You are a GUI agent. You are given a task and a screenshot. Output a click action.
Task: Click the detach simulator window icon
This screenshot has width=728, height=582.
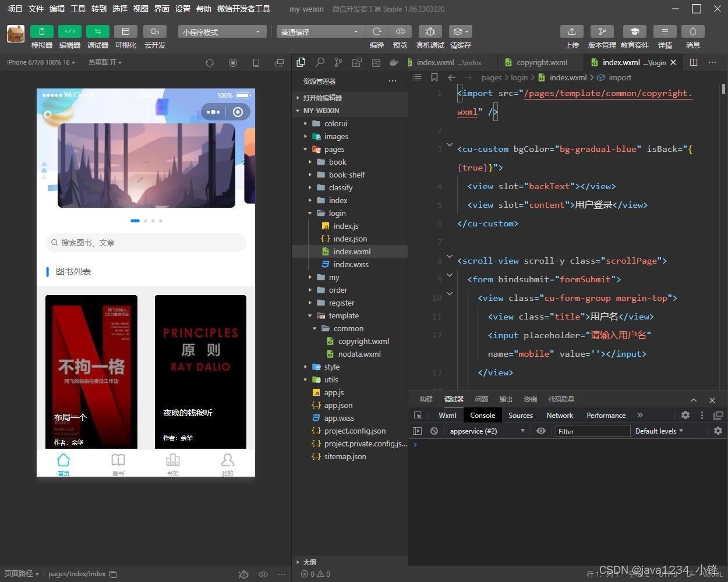[280, 62]
